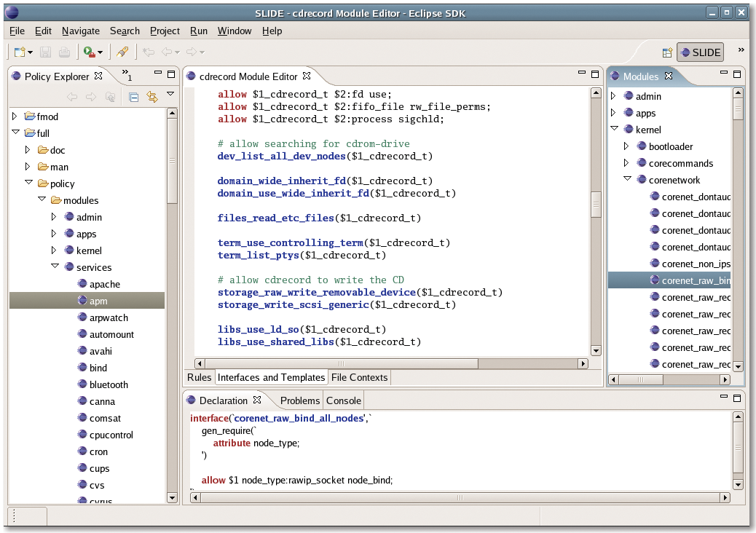Click storage_write_scsi_generic call in the editor
The width and height of the screenshot is (756, 533).
click(293, 304)
